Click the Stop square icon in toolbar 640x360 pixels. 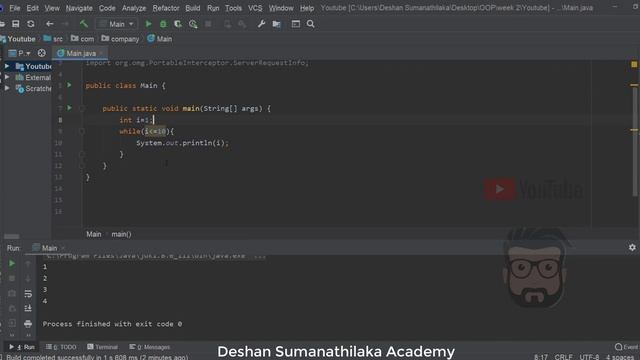[208, 24]
